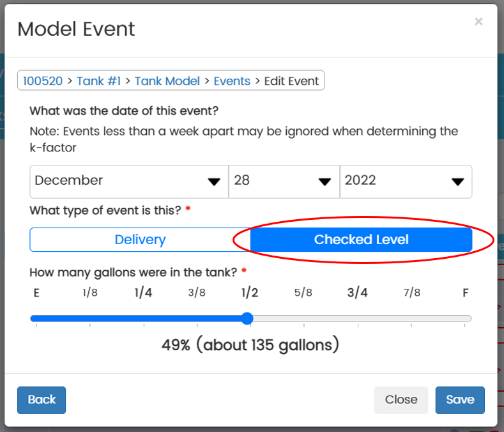
Task: Click the tank level slider handle
Action: pos(248,319)
